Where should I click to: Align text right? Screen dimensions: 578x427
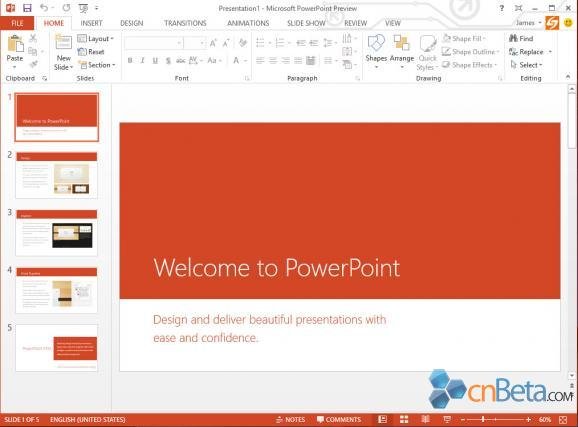pos(285,60)
